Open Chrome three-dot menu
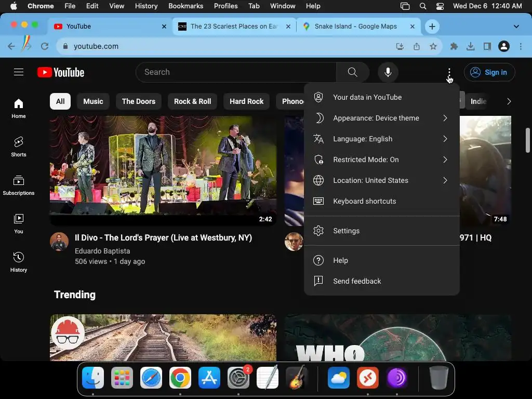 click(x=521, y=46)
